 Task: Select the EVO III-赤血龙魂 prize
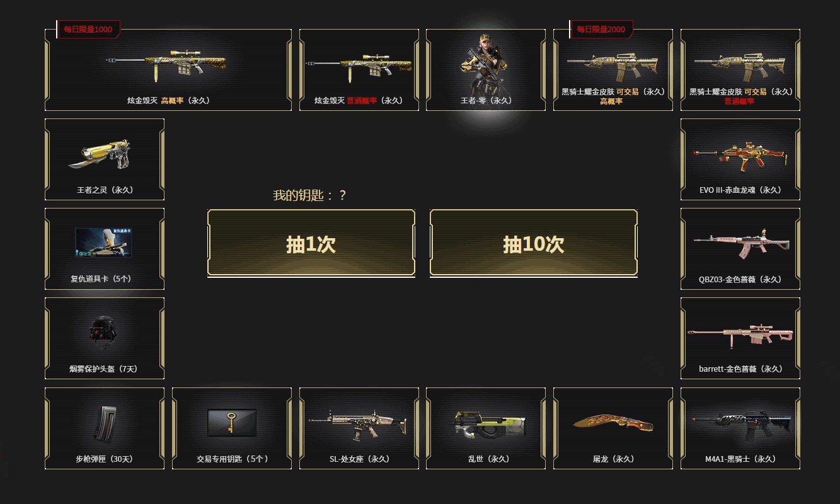tap(740, 159)
